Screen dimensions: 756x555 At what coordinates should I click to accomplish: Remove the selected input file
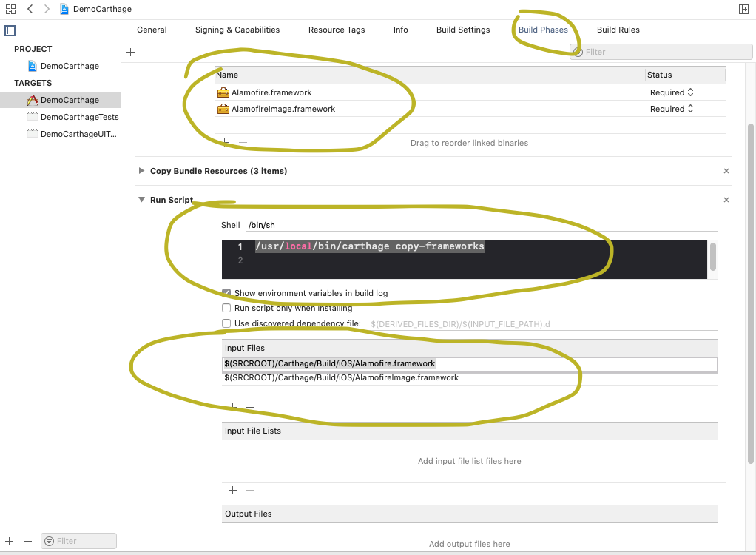pos(250,408)
